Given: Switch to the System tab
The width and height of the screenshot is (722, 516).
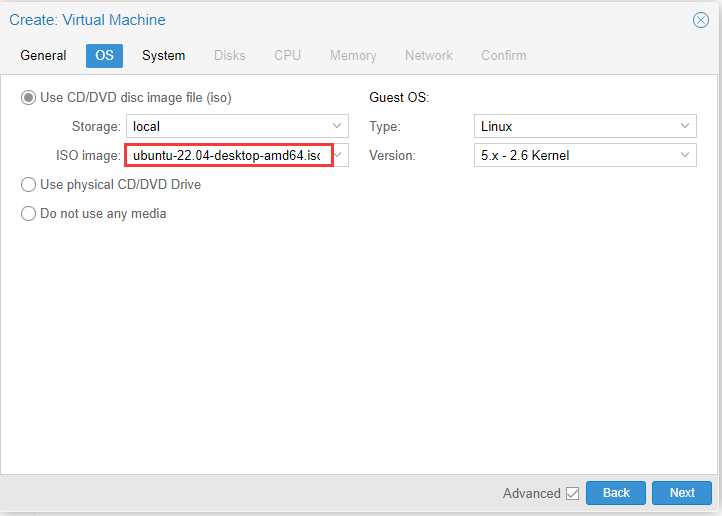Looking at the screenshot, I should tap(163, 56).
